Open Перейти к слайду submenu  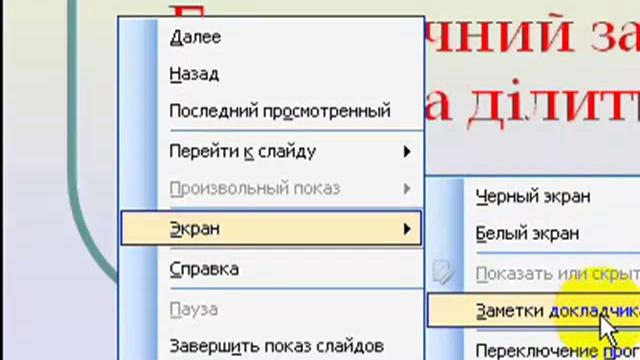point(271,151)
